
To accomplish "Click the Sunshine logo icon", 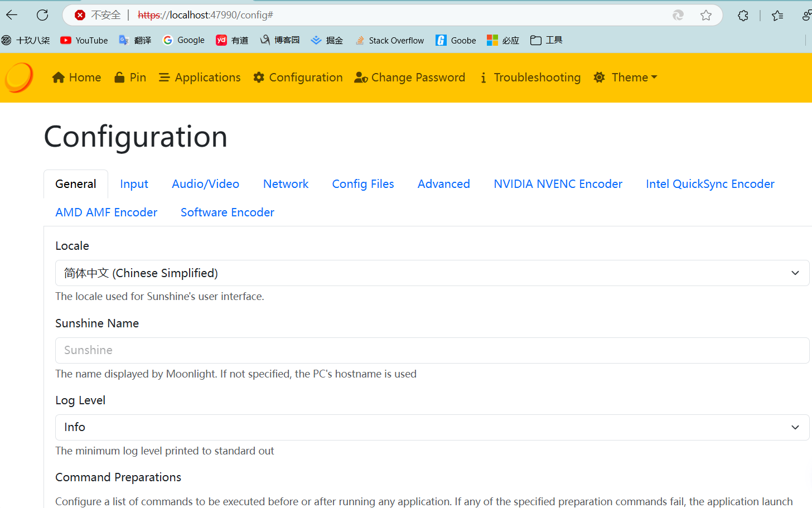I will [x=19, y=78].
